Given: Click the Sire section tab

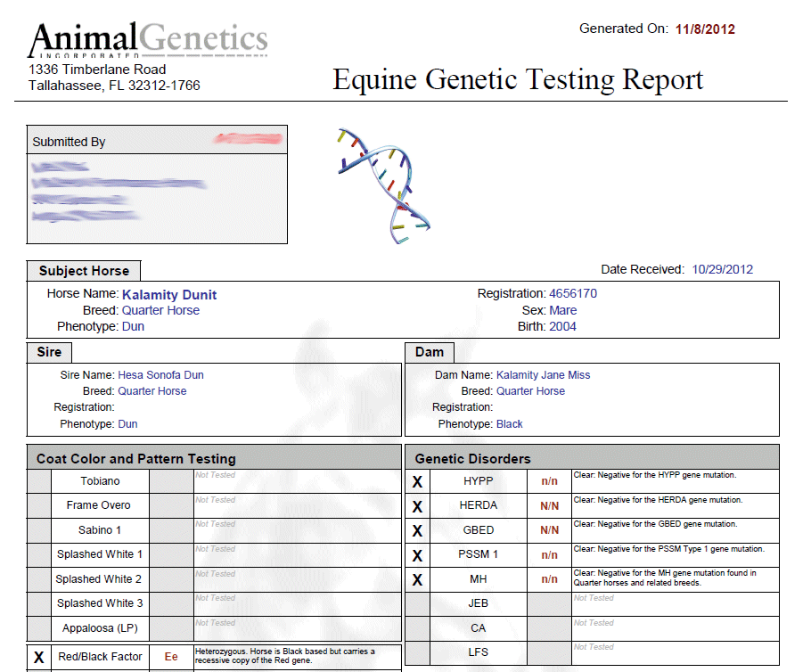Looking at the screenshot, I should click(x=49, y=352).
